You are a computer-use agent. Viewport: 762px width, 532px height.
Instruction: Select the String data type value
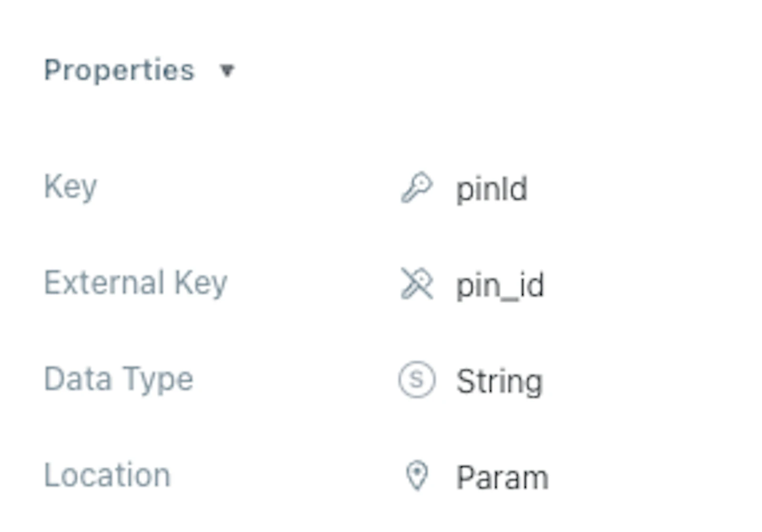pos(500,381)
